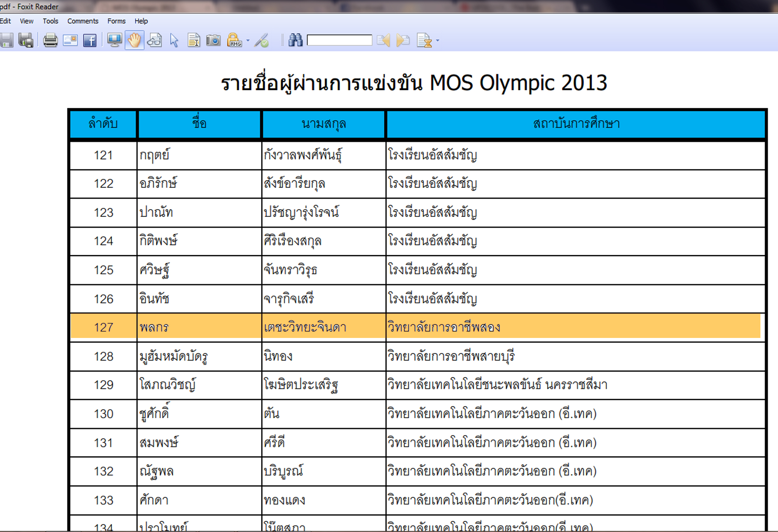
Task: Click surname ศิริเรืองสกุล in row 124
Action: [293, 241]
